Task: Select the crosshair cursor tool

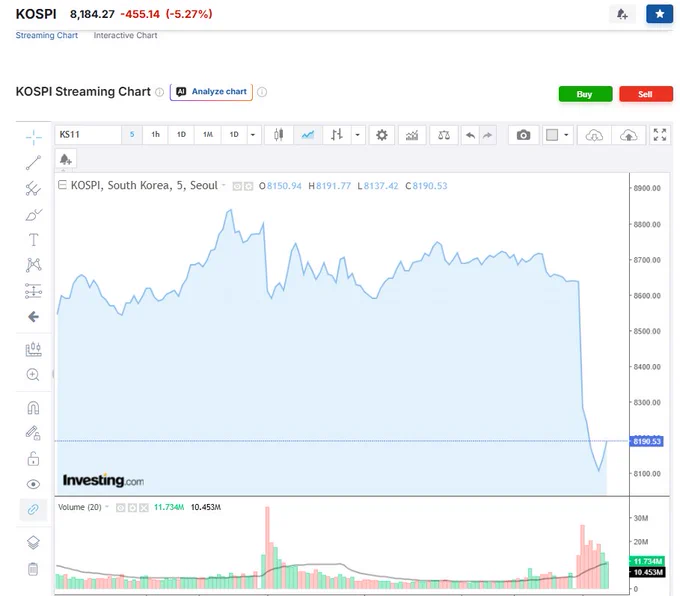Action: click(33, 138)
